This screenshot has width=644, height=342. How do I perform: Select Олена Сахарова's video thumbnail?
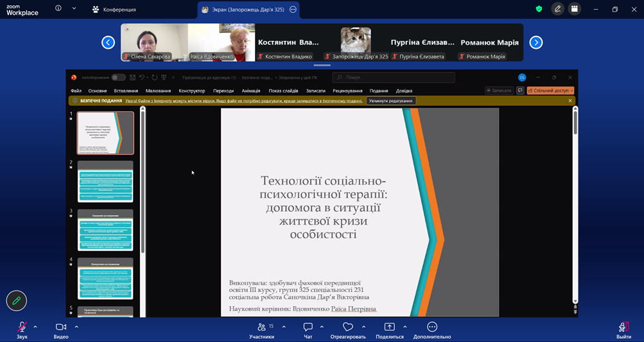(x=154, y=42)
